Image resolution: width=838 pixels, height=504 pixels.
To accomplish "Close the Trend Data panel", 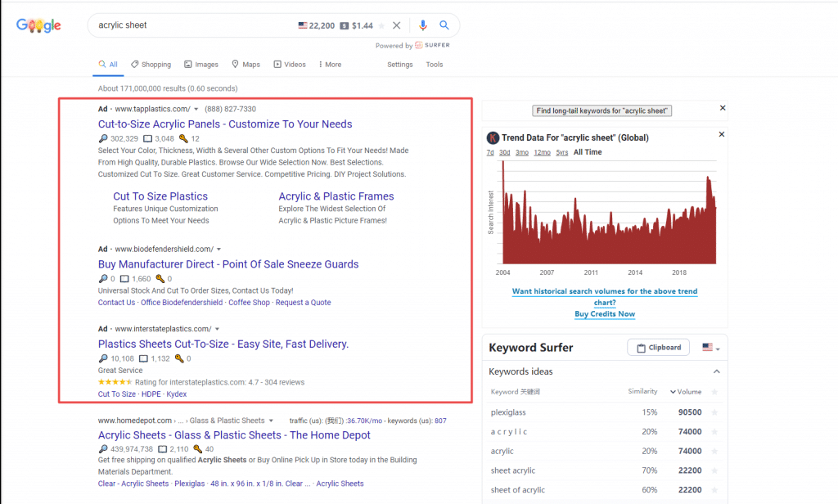I will pos(722,134).
